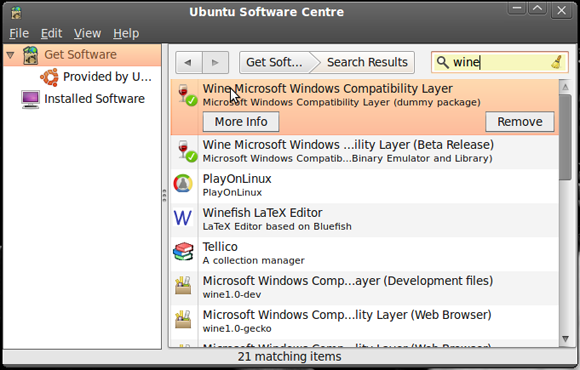Click the Tellico books icon
This screenshot has width=580, height=370.
tap(183, 252)
